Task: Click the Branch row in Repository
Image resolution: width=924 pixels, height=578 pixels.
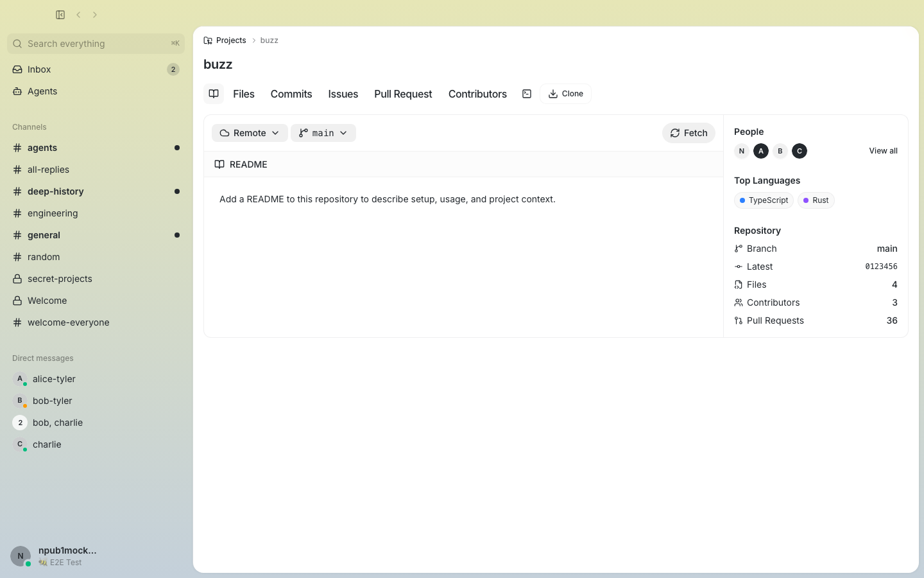Action: coord(816,249)
